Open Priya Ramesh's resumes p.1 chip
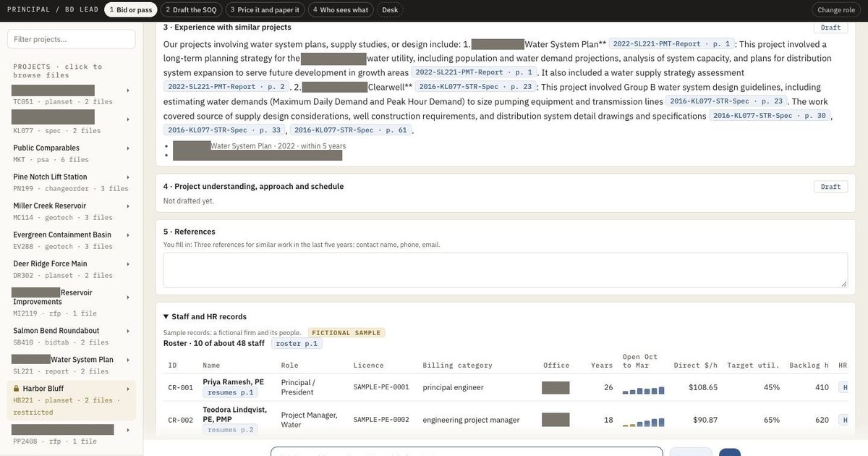The width and height of the screenshot is (868, 456). 230,392
